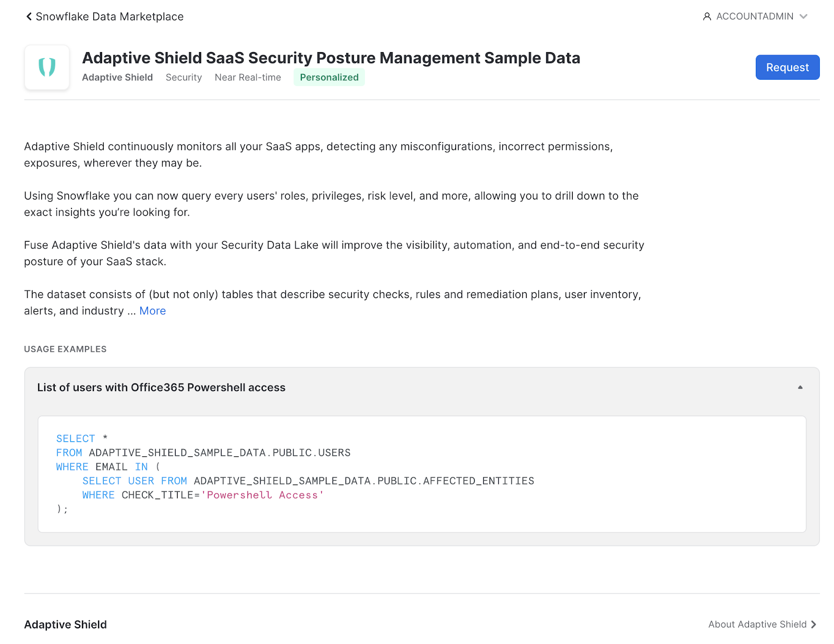
Task: Click the 'WHERE EMAIL IN (' query line
Action: tap(108, 467)
